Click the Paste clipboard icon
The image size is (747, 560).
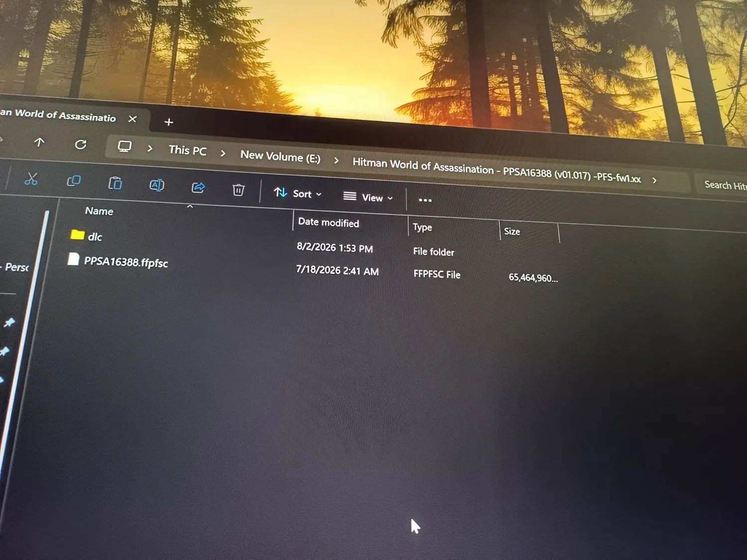click(115, 183)
